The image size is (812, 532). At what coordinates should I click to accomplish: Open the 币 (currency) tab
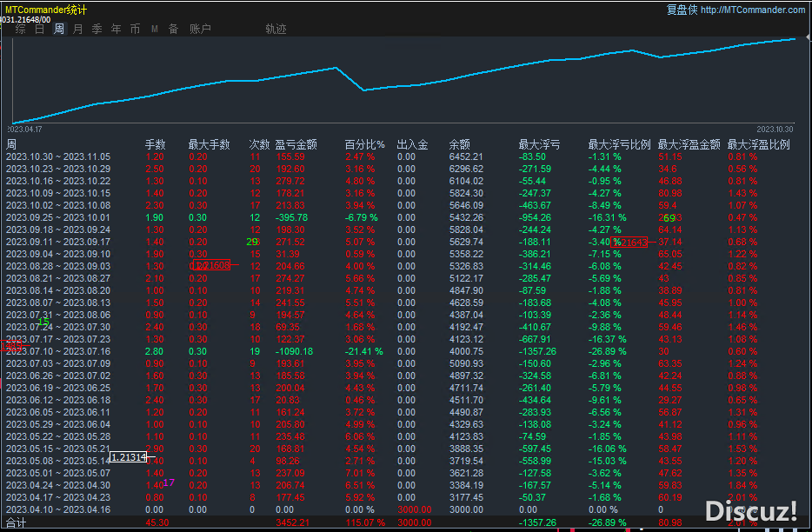135,29
